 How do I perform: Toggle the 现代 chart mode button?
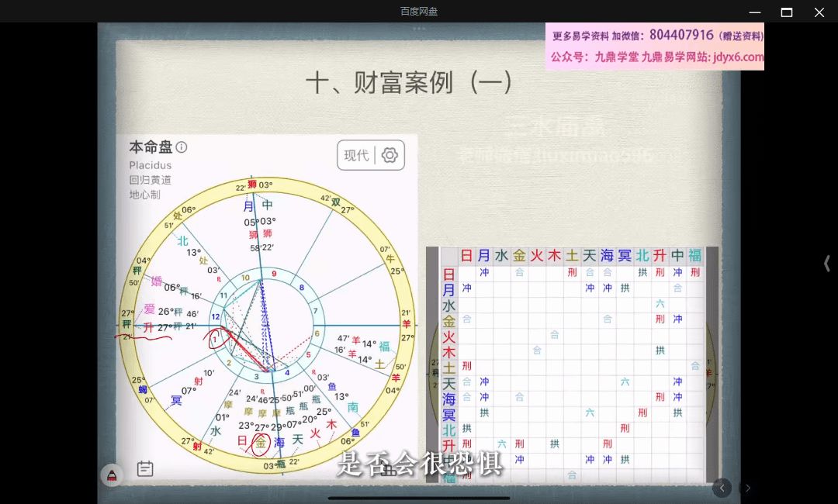point(357,155)
